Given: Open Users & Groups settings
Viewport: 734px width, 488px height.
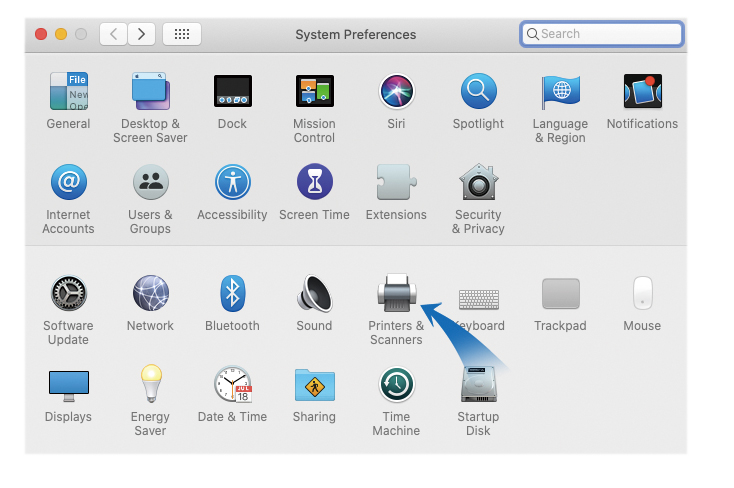Looking at the screenshot, I should click(150, 182).
